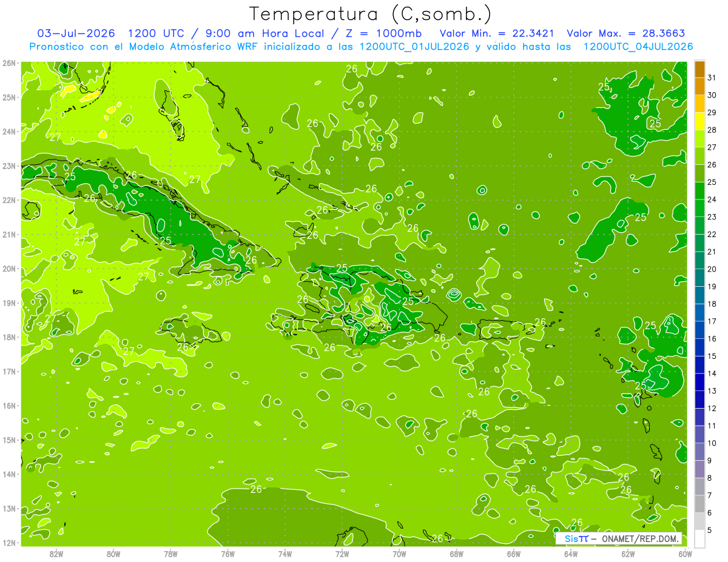
Task: Pick the dark blue colorbar swatch between 13 and 14
Action: (x=699, y=382)
